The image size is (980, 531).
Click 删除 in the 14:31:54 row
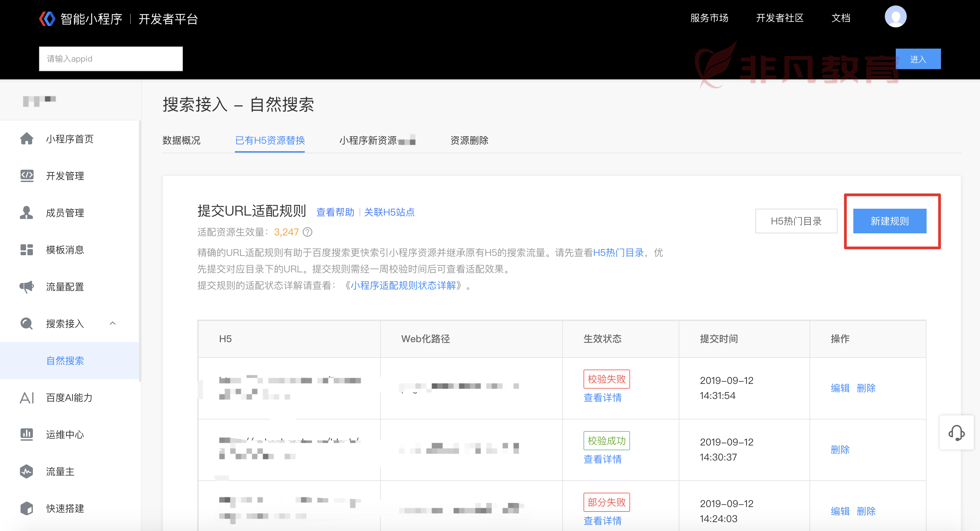pyautogui.click(x=866, y=388)
